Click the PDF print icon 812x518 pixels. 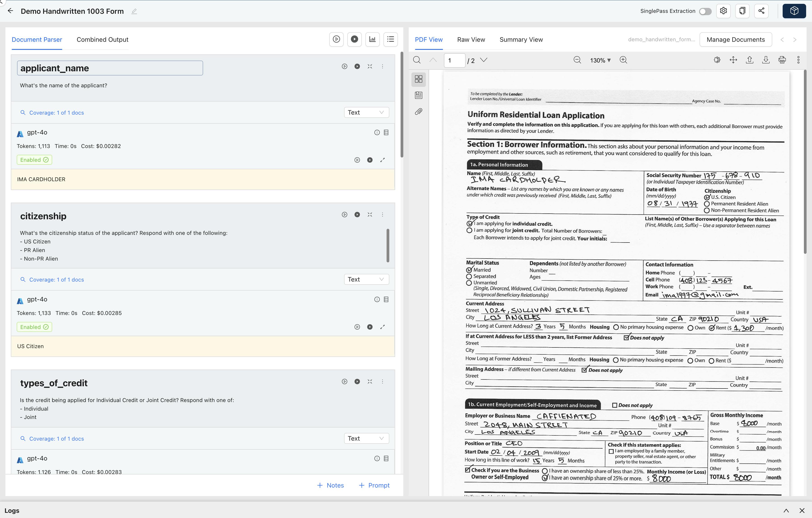[x=782, y=60]
